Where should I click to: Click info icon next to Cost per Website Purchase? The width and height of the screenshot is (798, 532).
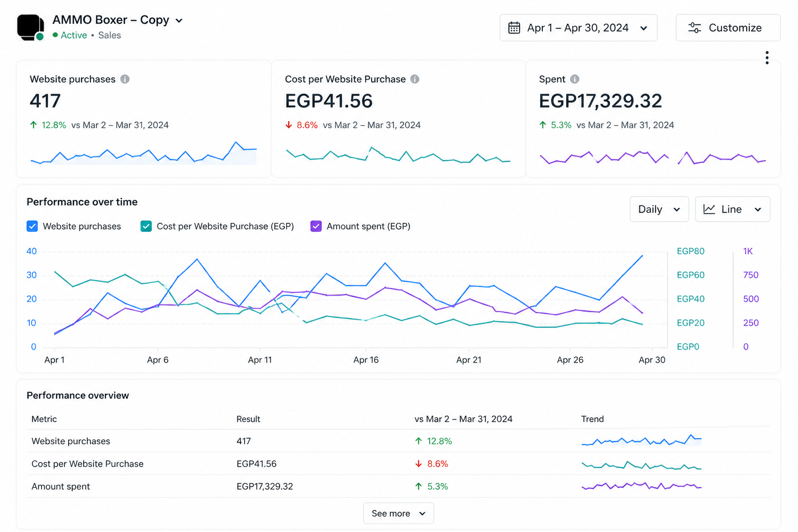[x=415, y=79]
